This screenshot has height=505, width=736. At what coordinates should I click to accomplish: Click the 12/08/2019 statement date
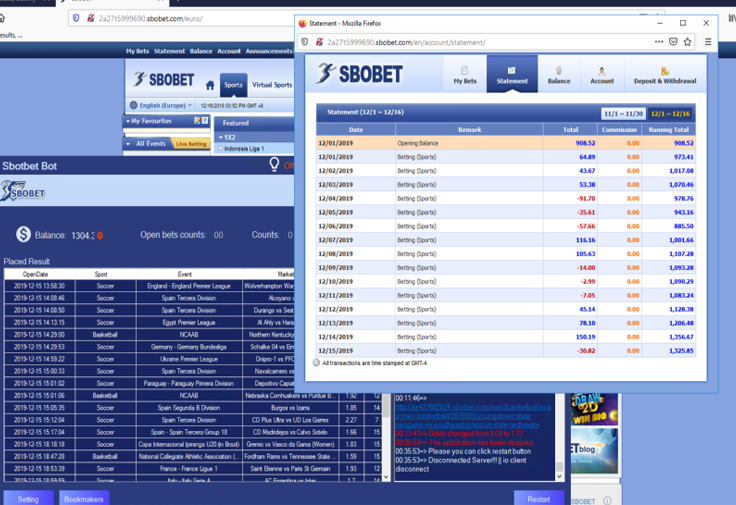[335, 254]
